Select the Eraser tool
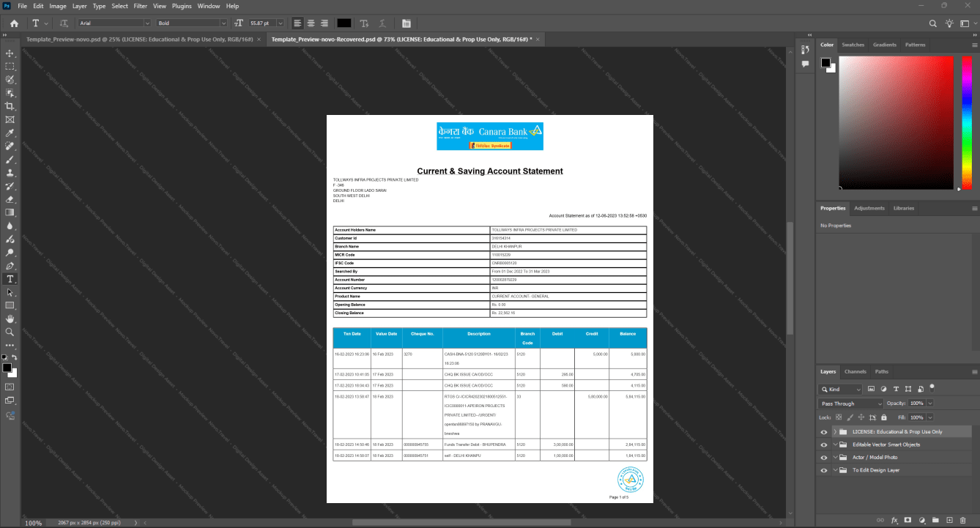Image resolution: width=980 pixels, height=528 pixels. click(10, 199)
